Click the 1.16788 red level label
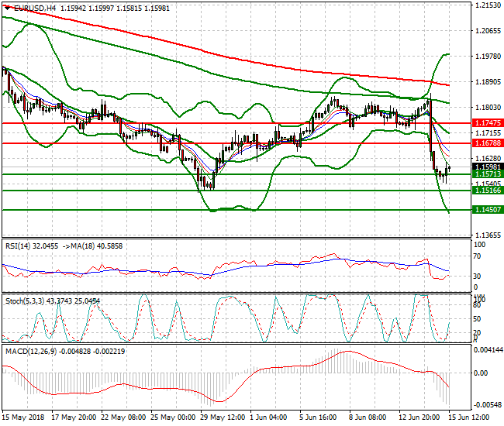The height and width of the screenshot is (426, 504). [x=488, y=143]
